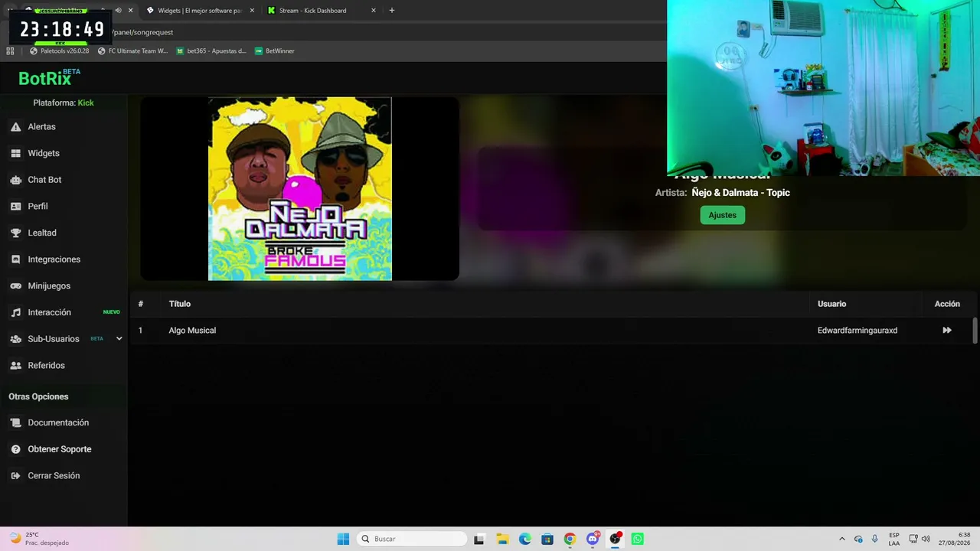Open Windows Start menu
This screenshot has height=551, width=980.
tap(343, 539)
